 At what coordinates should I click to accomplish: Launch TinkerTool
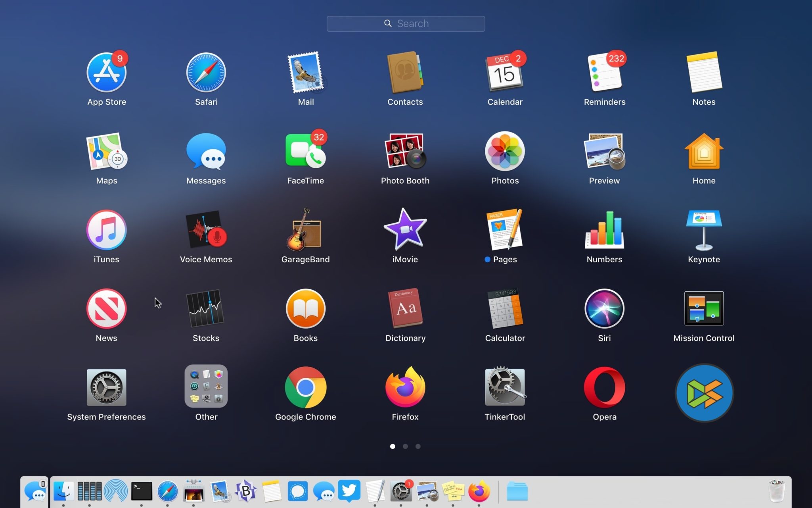click(x=505, y=388)
